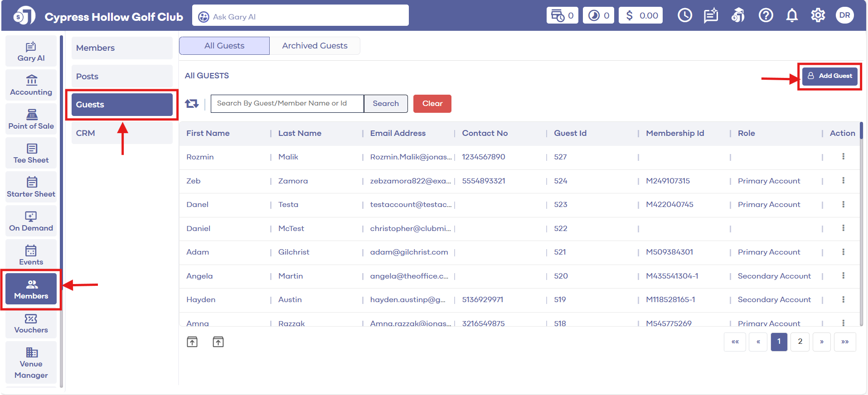
Task: Click the refresh guests list icon
Action: (192, 104)
